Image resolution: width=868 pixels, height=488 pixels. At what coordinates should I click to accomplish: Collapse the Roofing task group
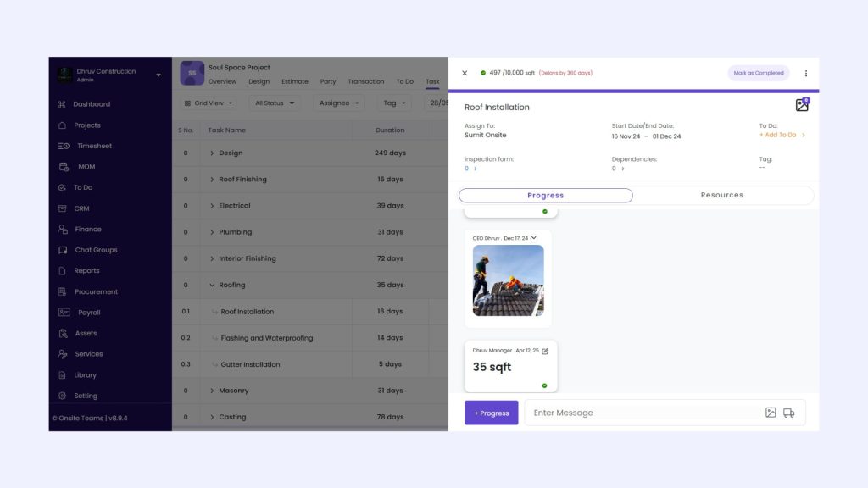click(x=213, y=286)
